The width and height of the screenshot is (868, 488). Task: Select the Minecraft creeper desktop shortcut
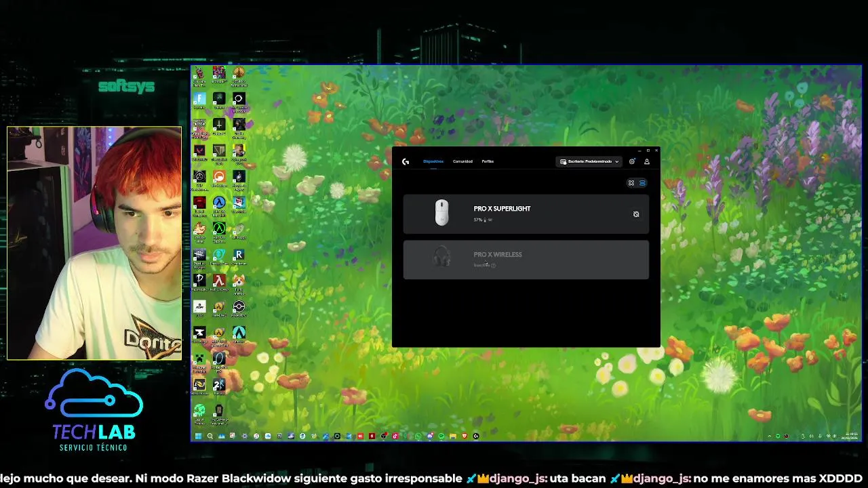point(199,361)
